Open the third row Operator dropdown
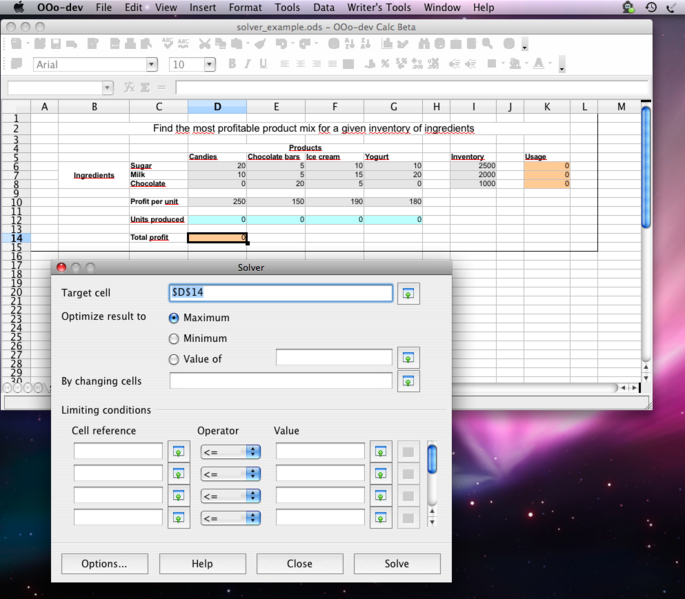Screen dimensions: 685x599 click(231, 496)
